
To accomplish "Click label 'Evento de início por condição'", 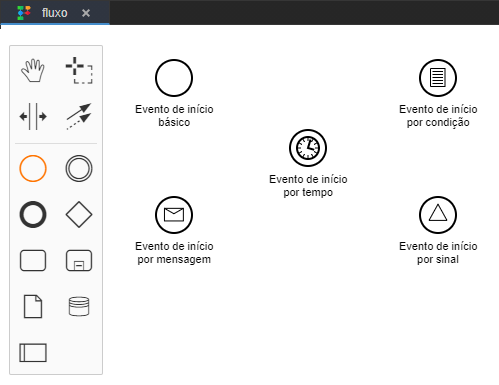I will point(438,116).
